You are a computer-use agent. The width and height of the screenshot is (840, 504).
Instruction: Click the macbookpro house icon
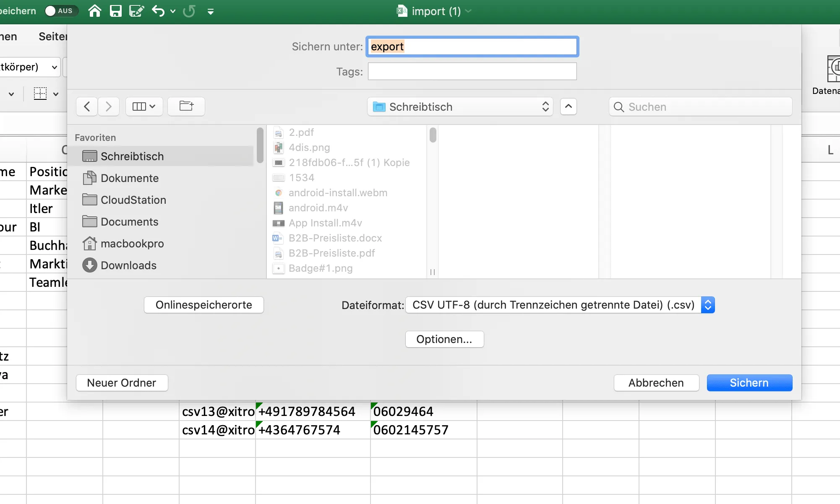89,243
